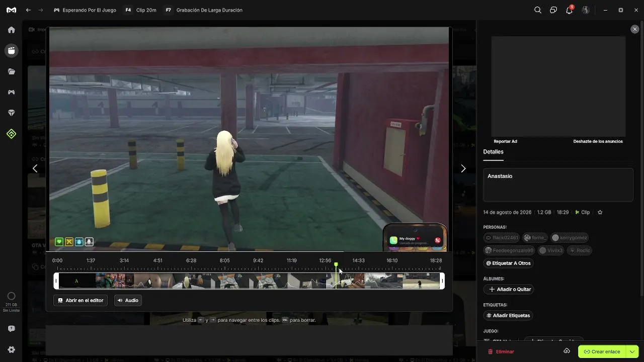Screen dimensions: 644x362
Task: Click the left trim handle of timeline
Action: [56, 281]
